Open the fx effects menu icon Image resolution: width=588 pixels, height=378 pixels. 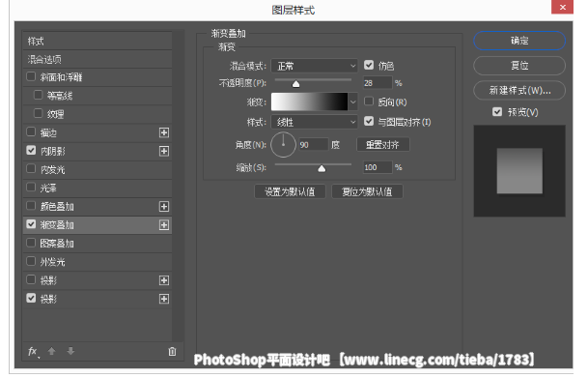pos(33,352)
